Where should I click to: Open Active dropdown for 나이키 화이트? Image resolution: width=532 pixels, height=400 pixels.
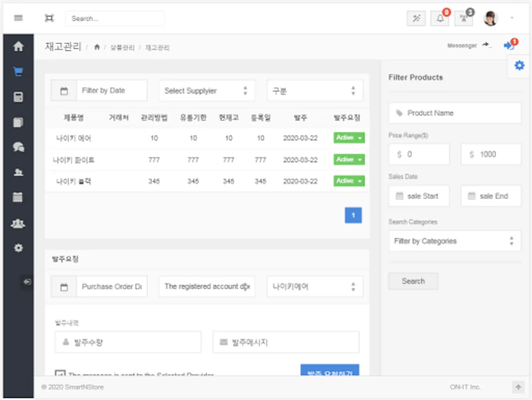coord(349,159)
